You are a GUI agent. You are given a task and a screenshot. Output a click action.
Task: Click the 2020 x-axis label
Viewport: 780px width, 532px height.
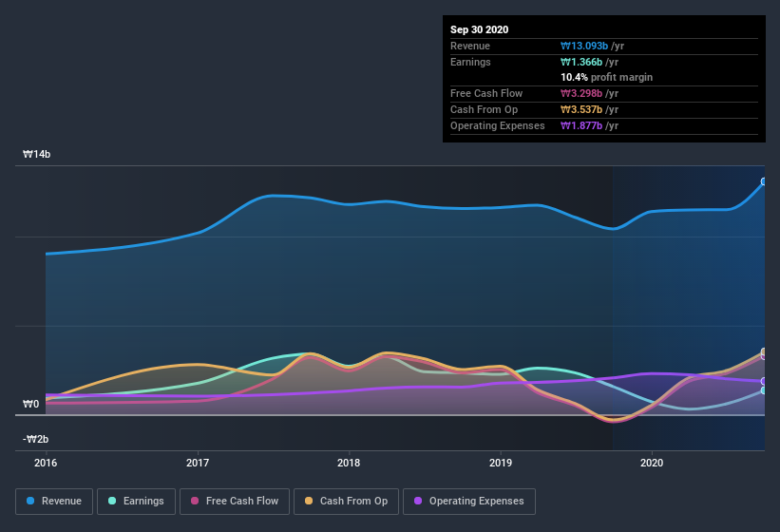point(652,463)
